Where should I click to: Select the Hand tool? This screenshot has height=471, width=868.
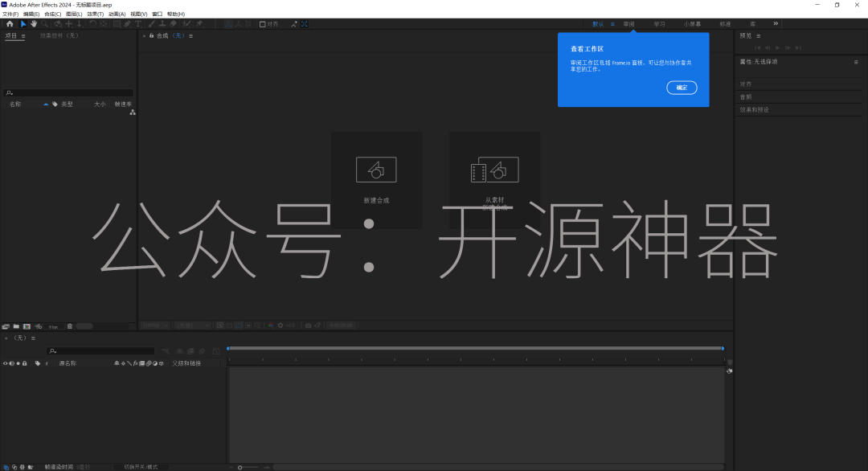pyautogui.click(x=34, y=24)
